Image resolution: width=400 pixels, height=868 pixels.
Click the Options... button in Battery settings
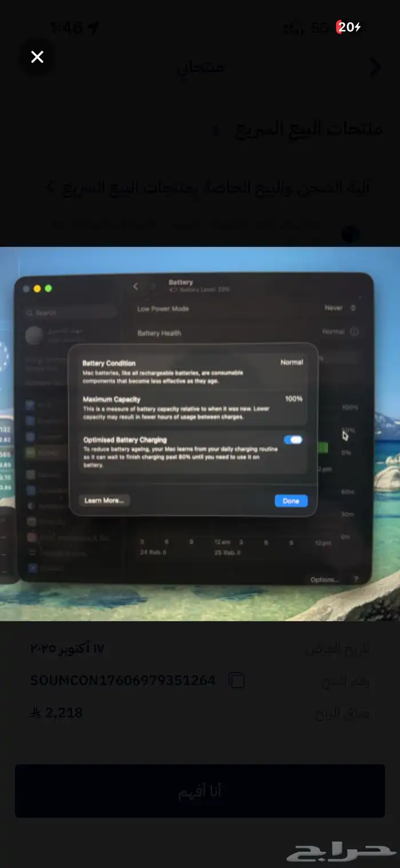pyautogui.click(x=325, y=579)
